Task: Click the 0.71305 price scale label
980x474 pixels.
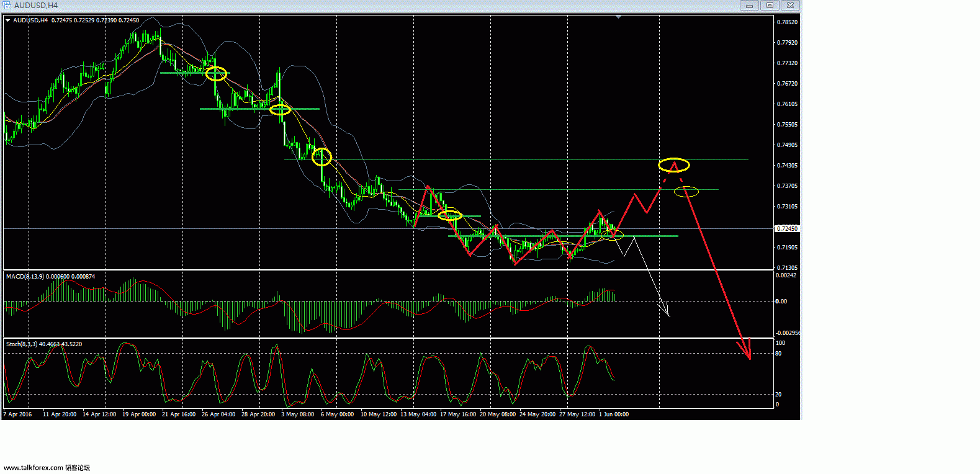Action: click(787, 268)
